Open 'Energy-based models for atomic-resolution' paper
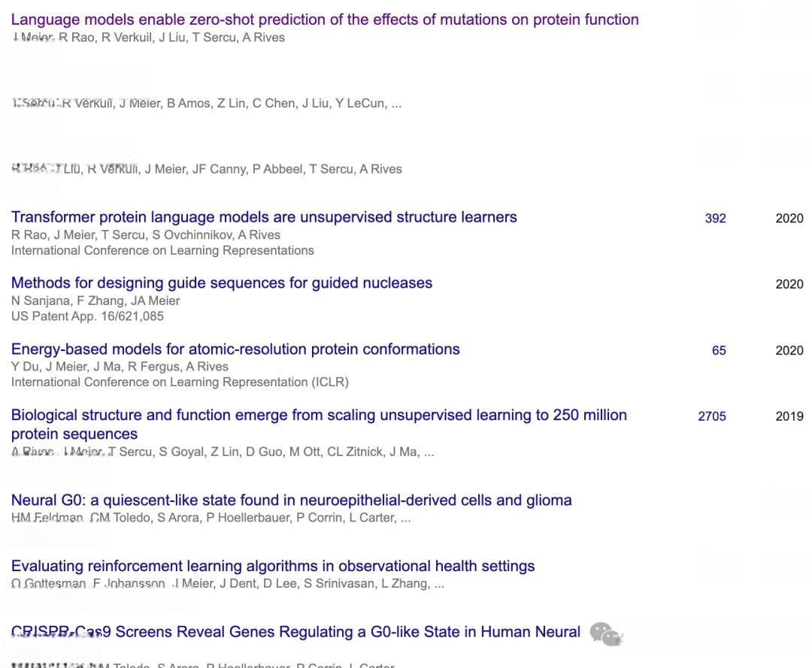This screenshot has width=812, height=668. [235, 349]
